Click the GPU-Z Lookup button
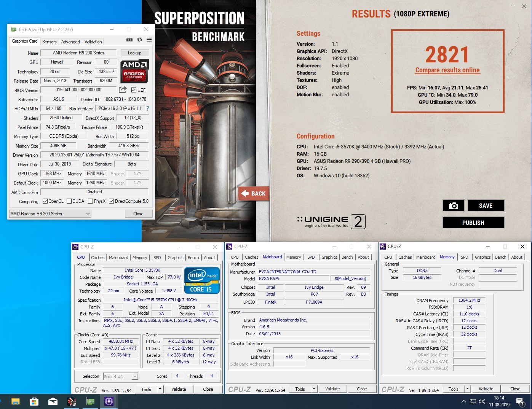 (134, 53)
